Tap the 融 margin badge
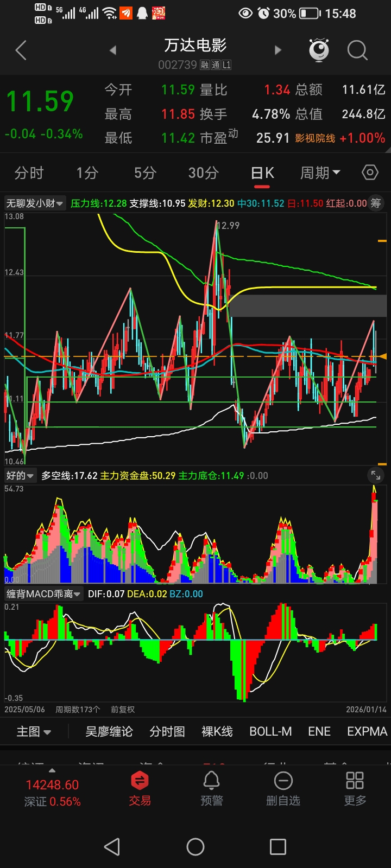 tap(205, 65)
